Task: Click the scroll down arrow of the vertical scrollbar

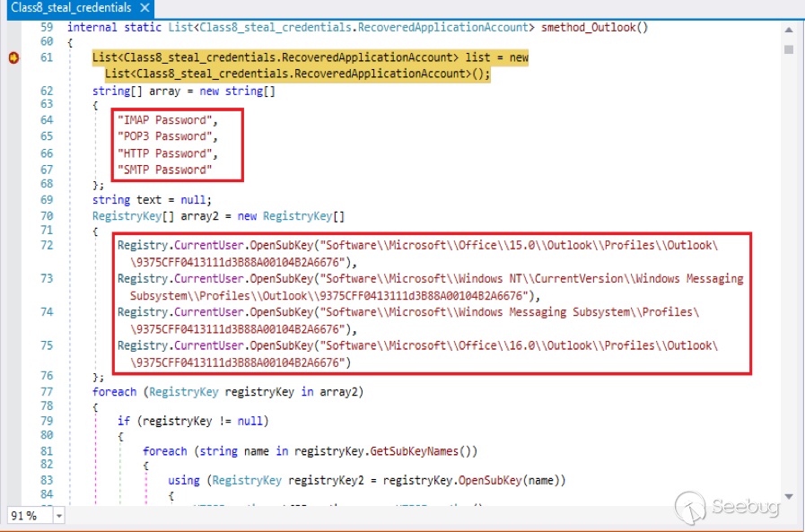Action: tap(789, 496)
